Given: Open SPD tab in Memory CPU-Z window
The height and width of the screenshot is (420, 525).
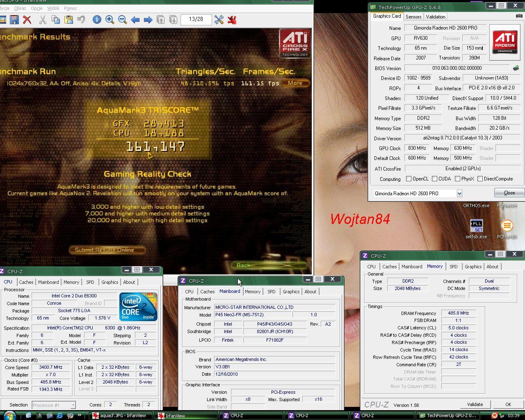Looking at the screenshot, I should click(x=454, y=267).
